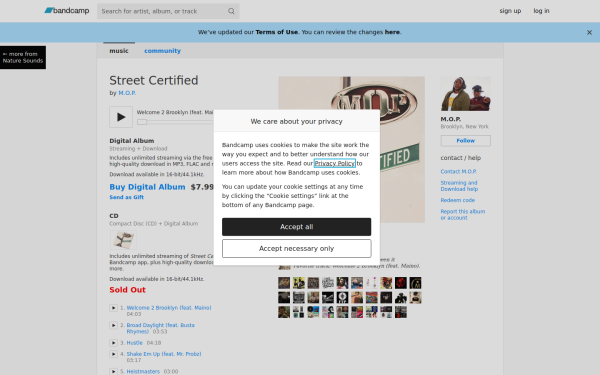Open the log in link
Viewport: 600px width, 375px height.
[541, 11]
